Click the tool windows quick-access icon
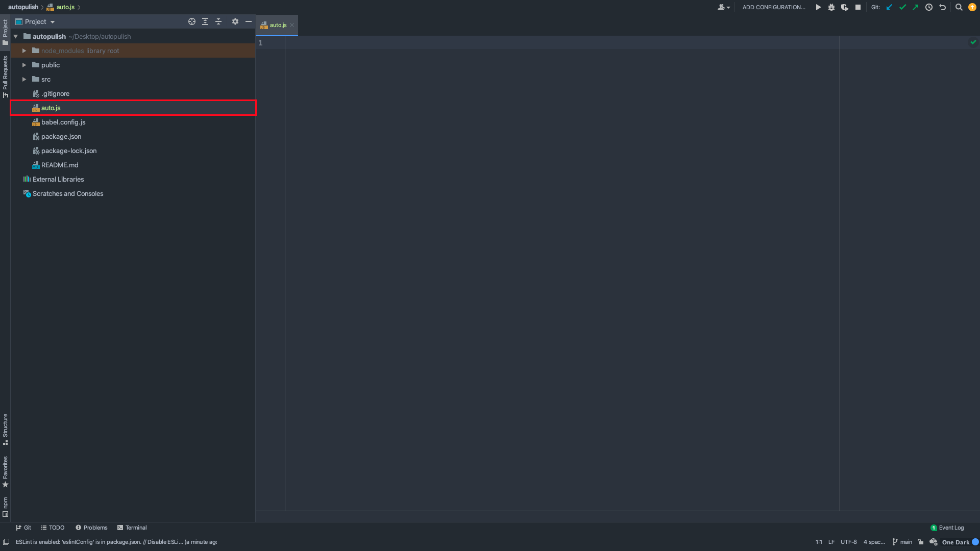The width and height of the screenshot is (980, 551). coord(6,542)
